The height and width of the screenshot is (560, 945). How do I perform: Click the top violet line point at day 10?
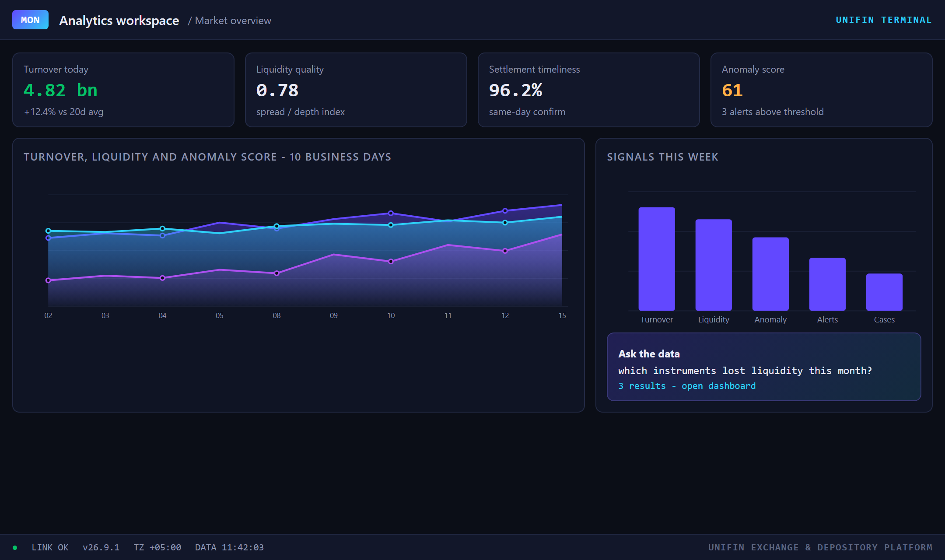point(391,213)
